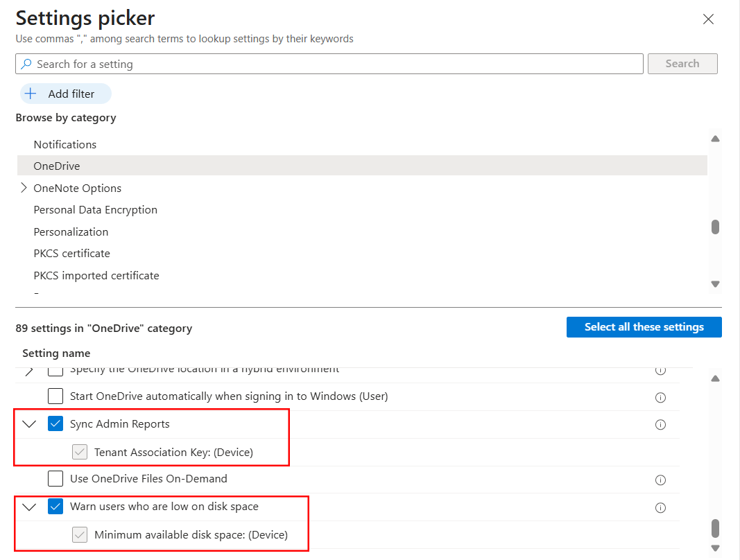740x560 pixels.
Task: Close the Settings picker panel
Action: [x=708, y=19]
